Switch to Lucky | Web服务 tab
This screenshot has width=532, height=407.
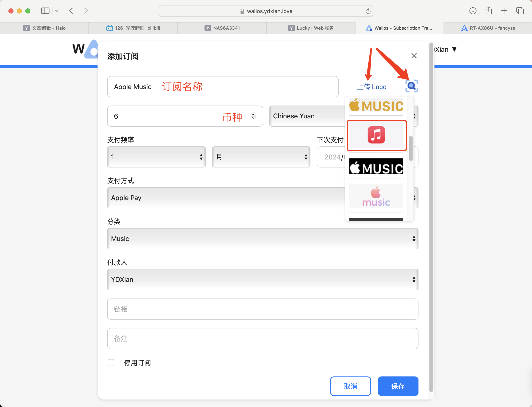311,28
